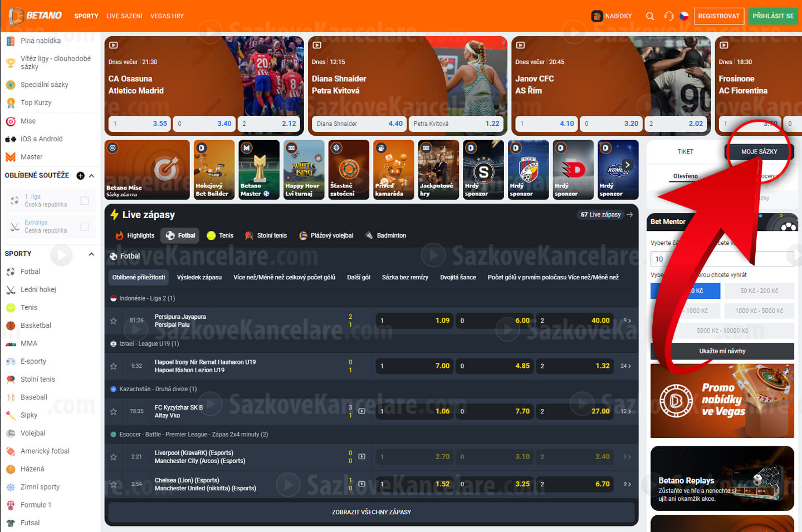Select Baseball in sidebar

34,397
